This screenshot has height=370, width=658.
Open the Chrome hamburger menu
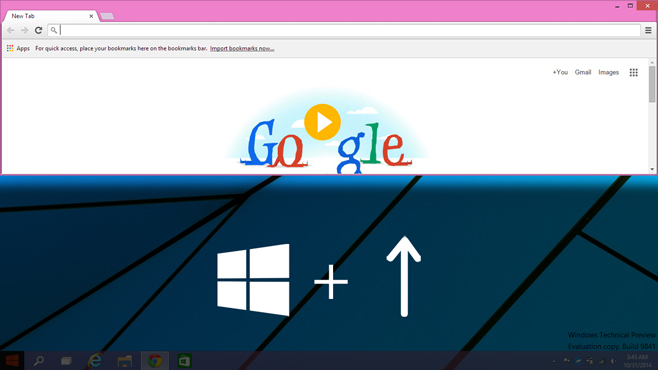point(648,30)
